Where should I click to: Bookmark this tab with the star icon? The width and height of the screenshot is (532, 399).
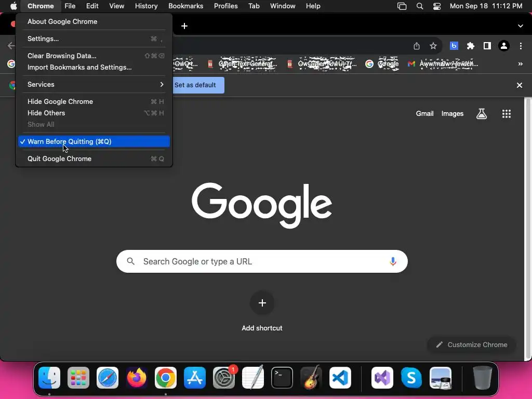pos(433,46)
